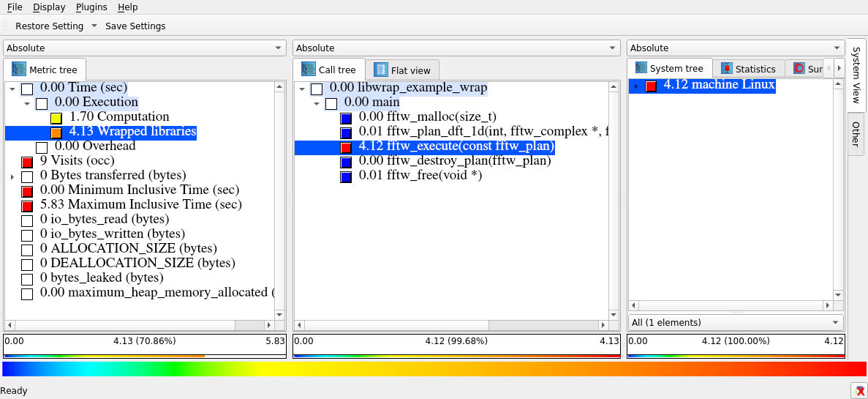This screenshot has height=399, width=868.
Task: Click the rainbow color scale bar
Action: (434, 368)
